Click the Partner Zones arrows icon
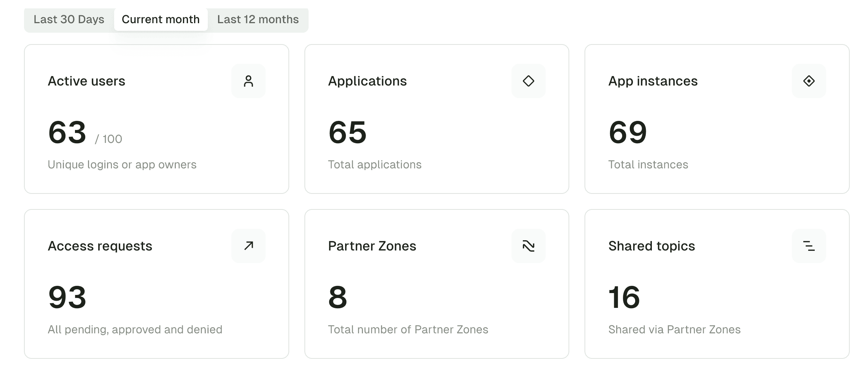This screenshot has width=868, height=382. (528, 246)
